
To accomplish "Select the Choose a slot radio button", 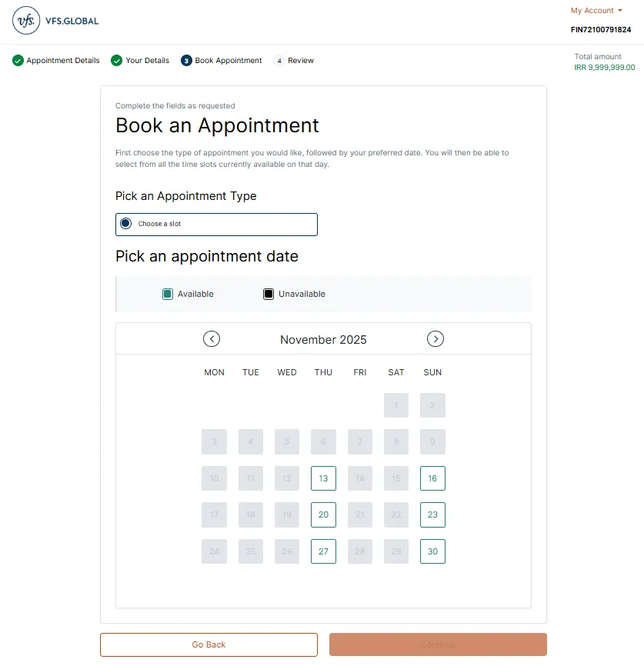I will pos(126,224).
